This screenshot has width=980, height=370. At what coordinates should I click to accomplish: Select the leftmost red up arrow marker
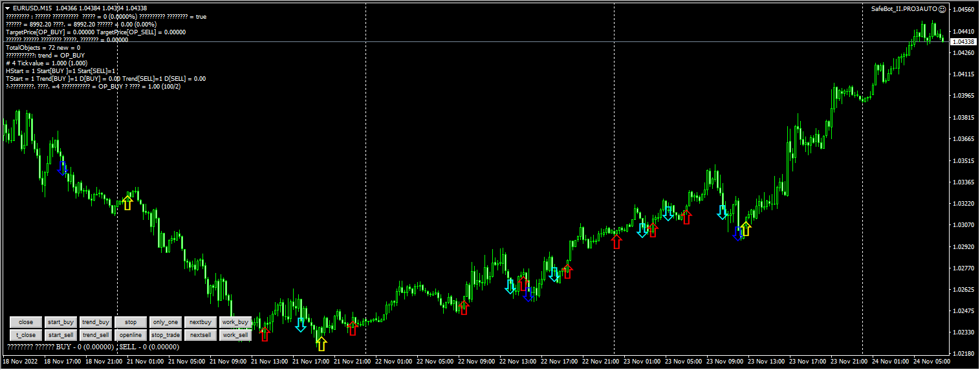[x=264, y=334]
